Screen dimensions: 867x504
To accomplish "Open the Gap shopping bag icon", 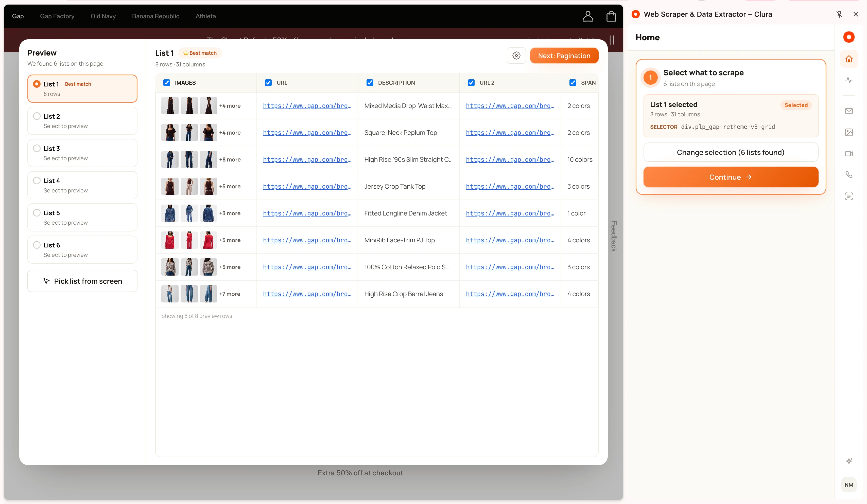I will (x=611, y=16).
